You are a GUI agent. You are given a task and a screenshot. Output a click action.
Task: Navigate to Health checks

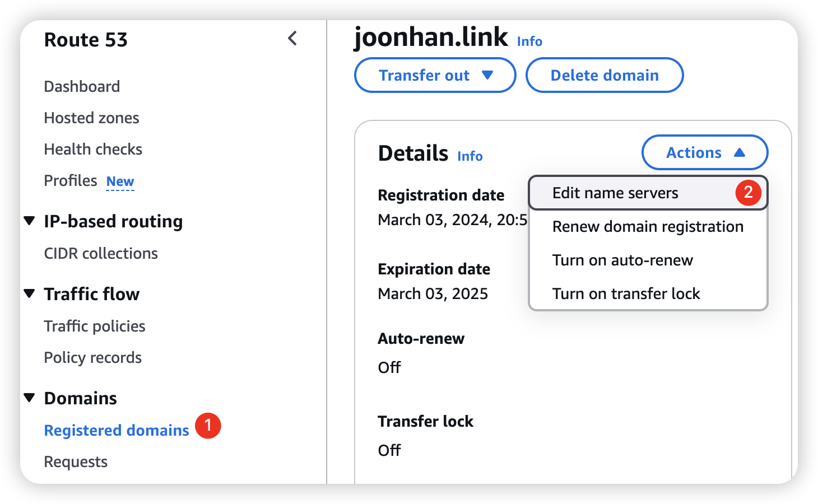tap(93, 150)
